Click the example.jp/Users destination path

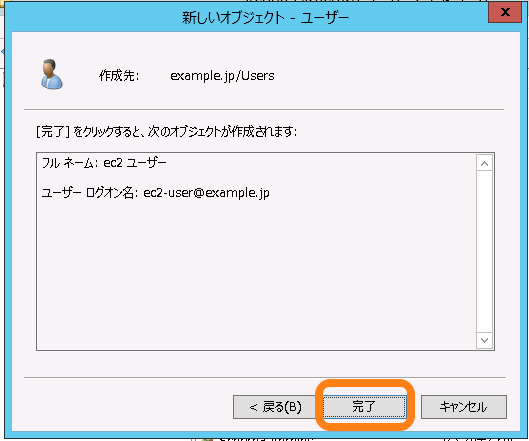click(x=222, y=76)
